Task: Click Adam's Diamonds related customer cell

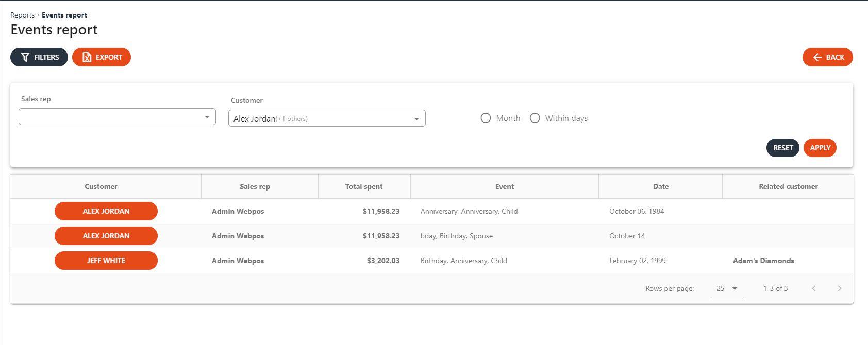Action: coord(763,261)
